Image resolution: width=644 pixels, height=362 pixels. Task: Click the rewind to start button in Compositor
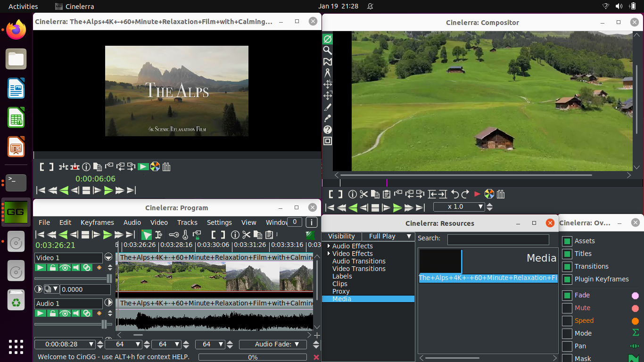[330, 207]
